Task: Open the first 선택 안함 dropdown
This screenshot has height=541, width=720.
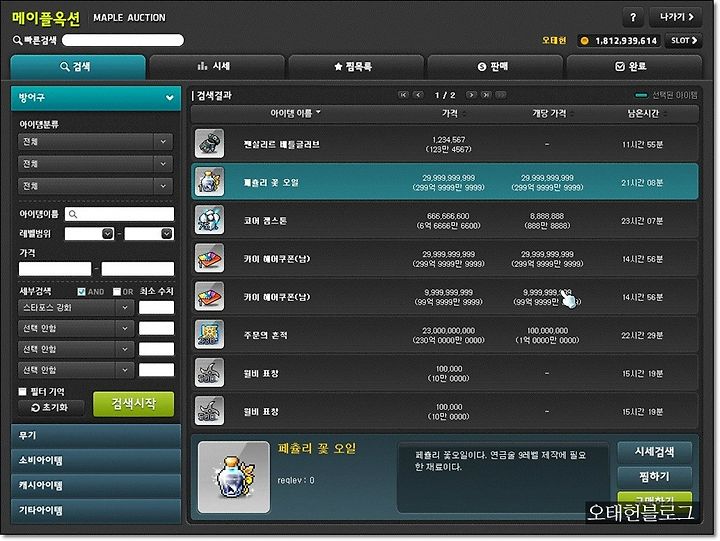Action: pos(76,328)
